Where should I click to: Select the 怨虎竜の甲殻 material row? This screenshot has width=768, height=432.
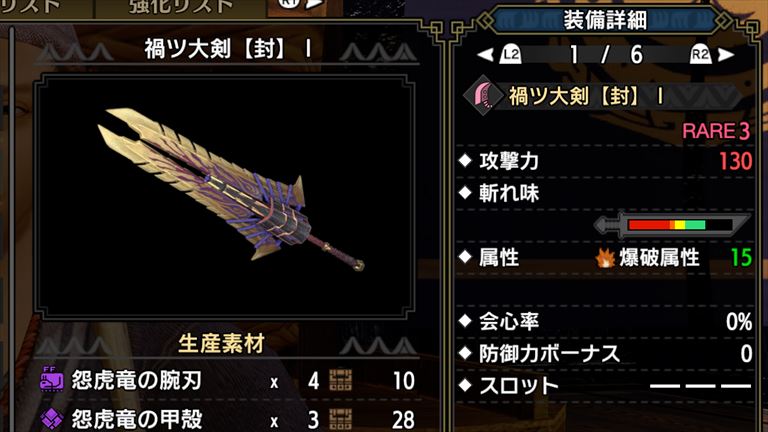click(228, 420)
